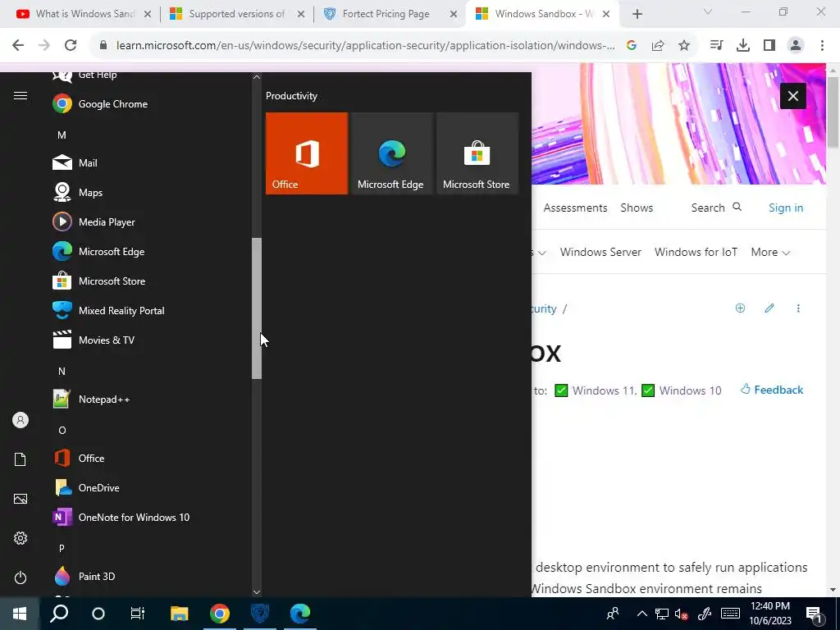Open Chrome downloads
The width and height of the screenshot is (840, 630).
(743, 46)
